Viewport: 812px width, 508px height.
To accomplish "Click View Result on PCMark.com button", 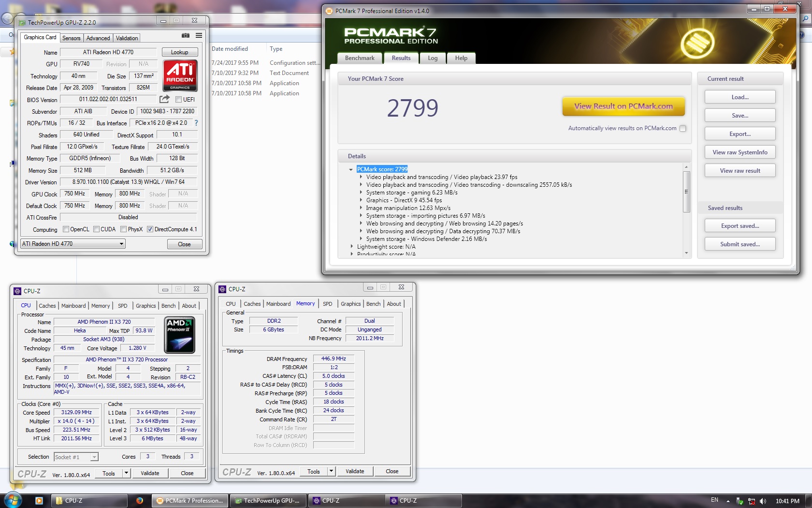I will 623,106.
